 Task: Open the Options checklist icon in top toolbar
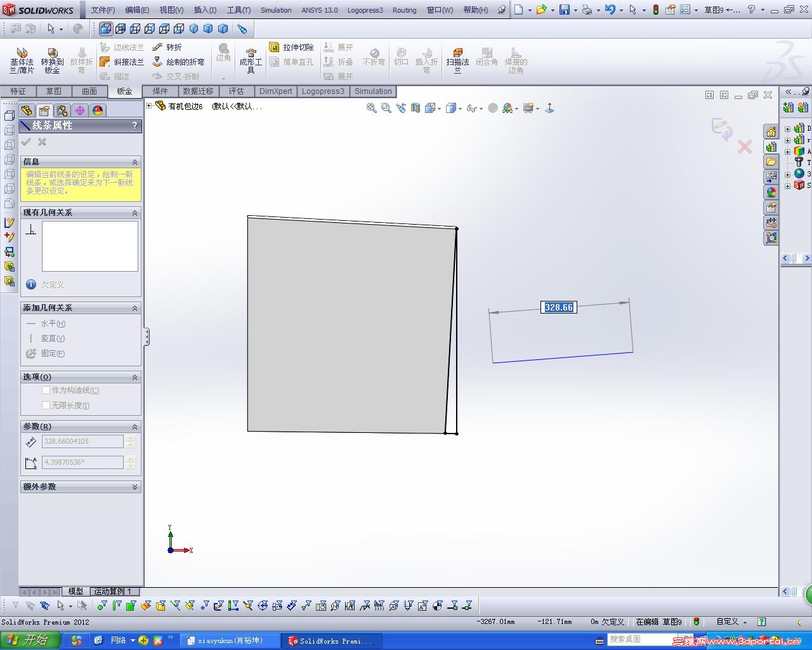pos(685,10)
